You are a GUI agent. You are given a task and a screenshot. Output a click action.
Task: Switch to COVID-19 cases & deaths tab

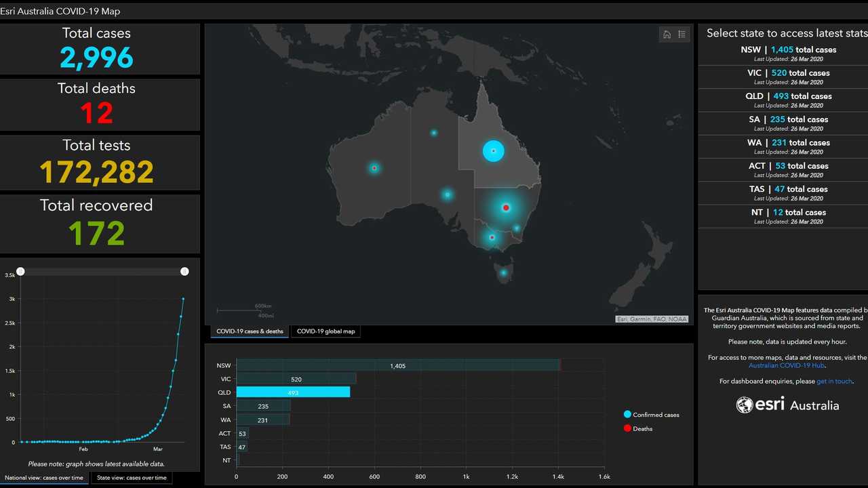[250, 331]
